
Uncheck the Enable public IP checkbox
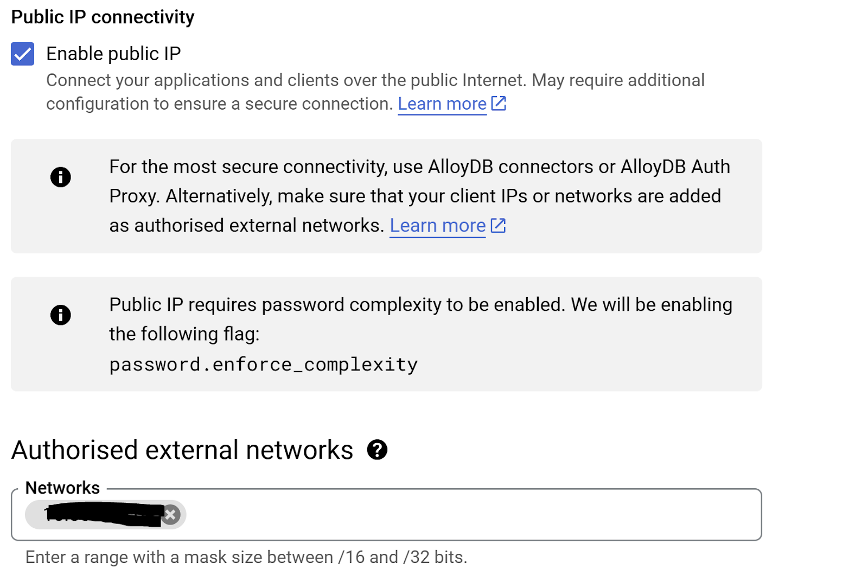click(23, 54)
